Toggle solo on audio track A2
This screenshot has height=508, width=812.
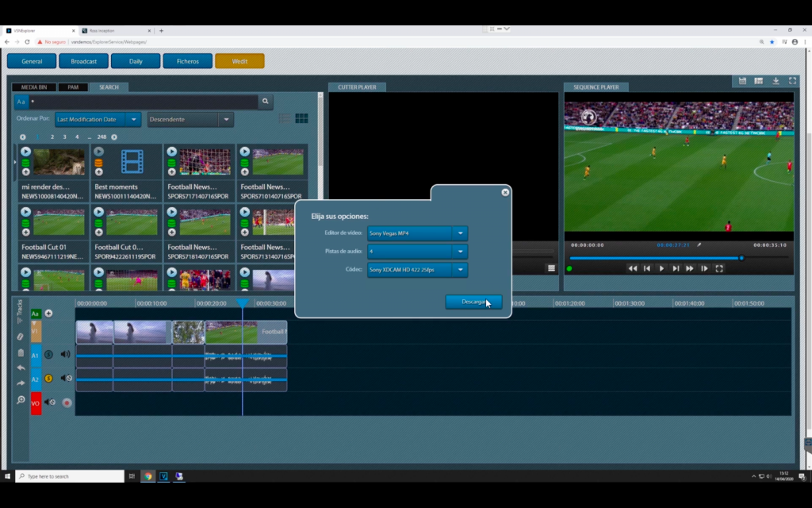pos(48,379)
